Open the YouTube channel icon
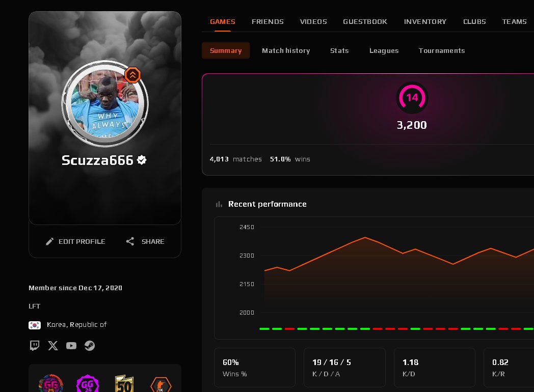534x392 pixels. click(x=71, y=346)
